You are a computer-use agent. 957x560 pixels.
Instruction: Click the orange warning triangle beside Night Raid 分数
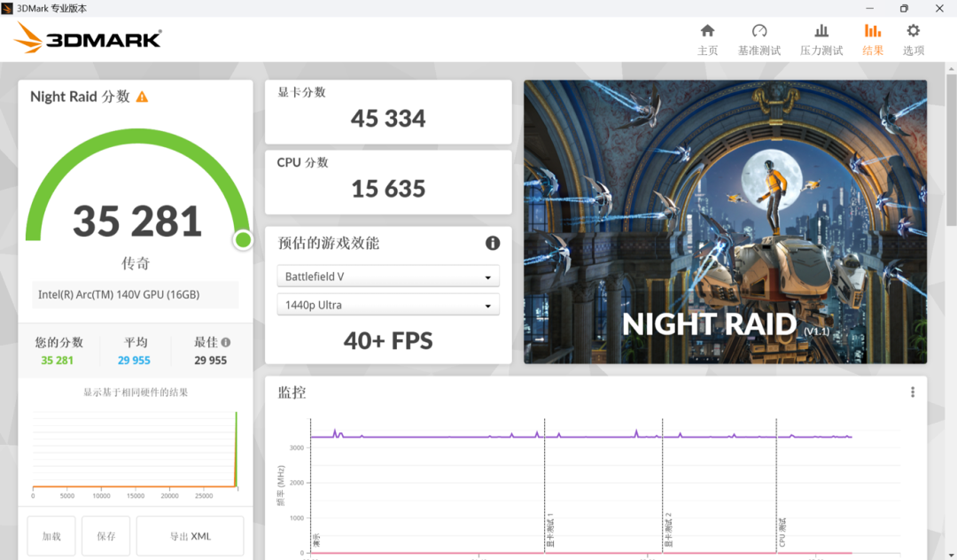pyautogui.click(x=142, y=97)
